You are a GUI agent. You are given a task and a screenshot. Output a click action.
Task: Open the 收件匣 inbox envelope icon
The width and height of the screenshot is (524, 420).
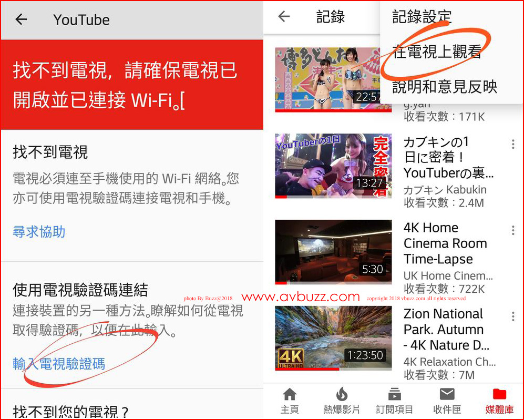[x=447, y=395]
